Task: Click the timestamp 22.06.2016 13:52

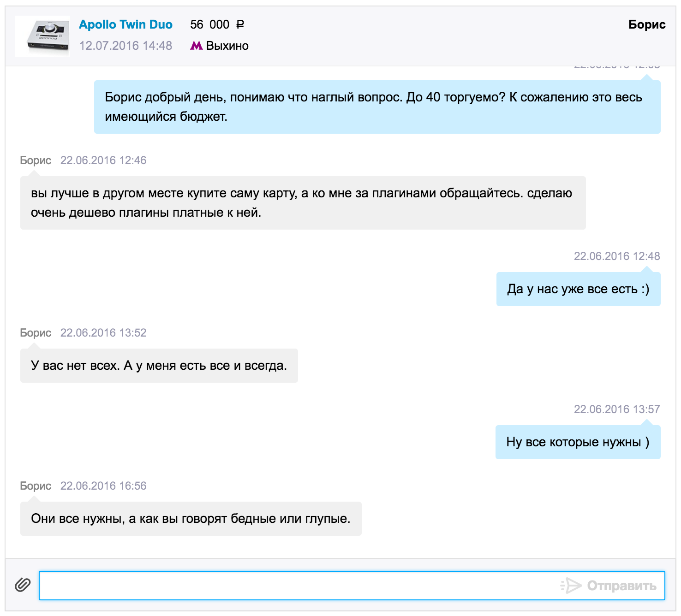Action: pyautogui.click(x=103, y=333)
